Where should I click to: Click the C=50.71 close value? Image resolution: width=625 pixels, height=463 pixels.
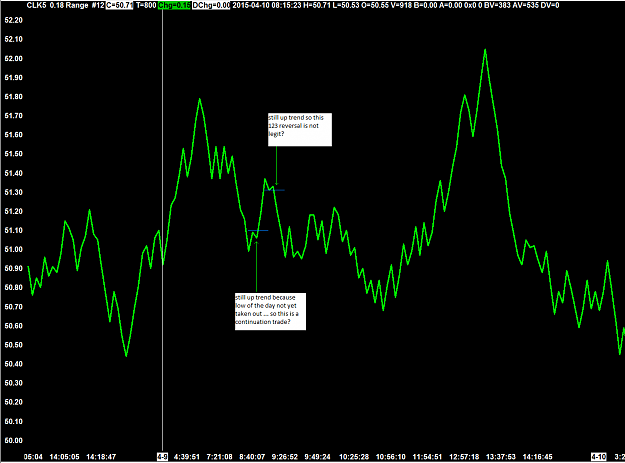click(120, 5)
